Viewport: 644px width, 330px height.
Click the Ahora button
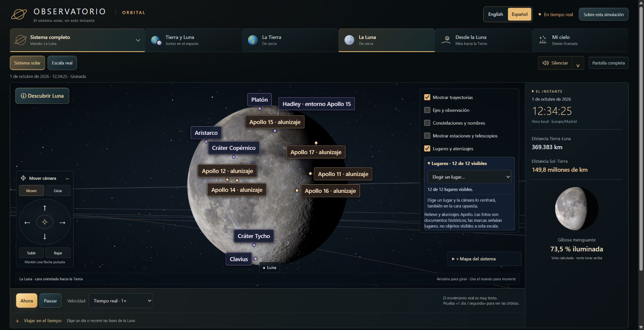(x=26, y=301)
